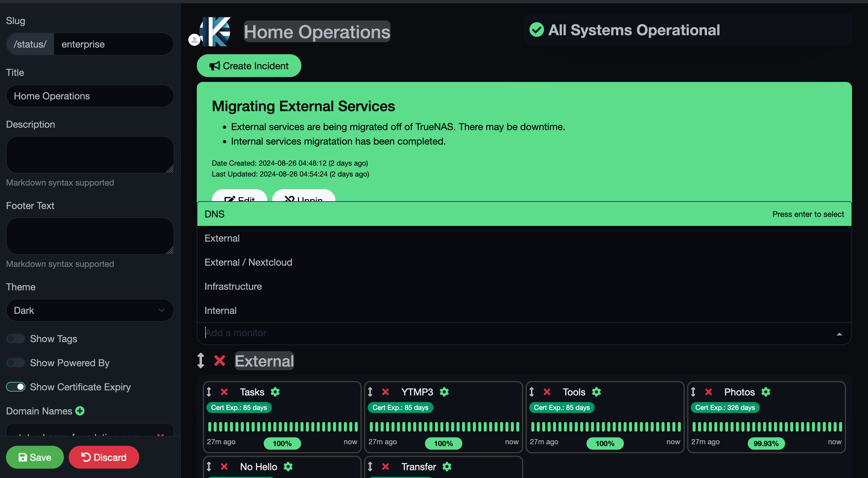Click the drag handle on External group
The image size is (868, 478).
[x=201, y=361]
